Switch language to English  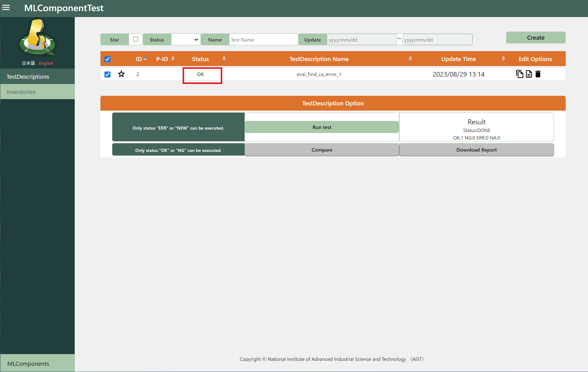click(46, 63)
